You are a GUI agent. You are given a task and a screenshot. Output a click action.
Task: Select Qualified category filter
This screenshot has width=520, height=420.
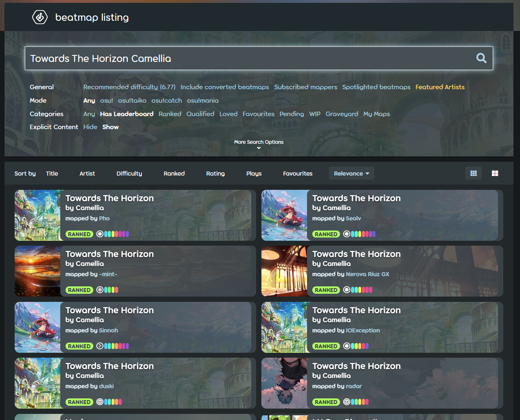[x=200, y=114]
